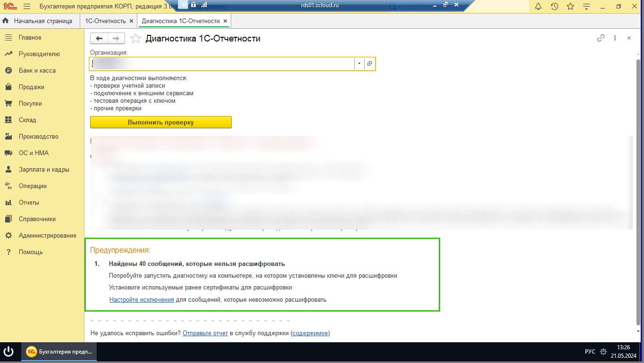
Task: Open the Банк и касса section
Action: pos(42,71)
